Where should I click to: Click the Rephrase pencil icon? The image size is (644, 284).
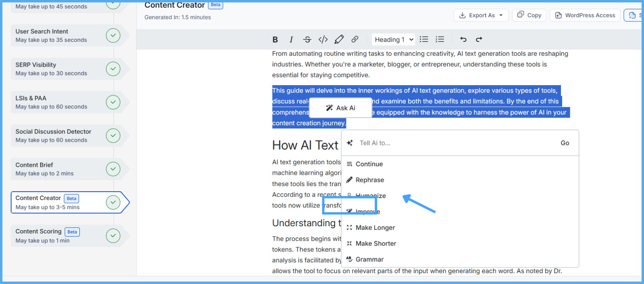[x=349, y=180]
